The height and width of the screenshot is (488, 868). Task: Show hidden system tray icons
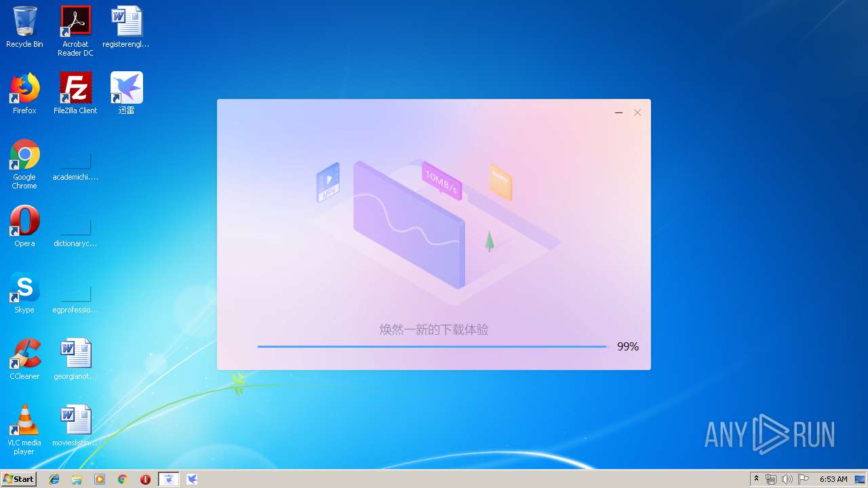(x=757, y=479)
